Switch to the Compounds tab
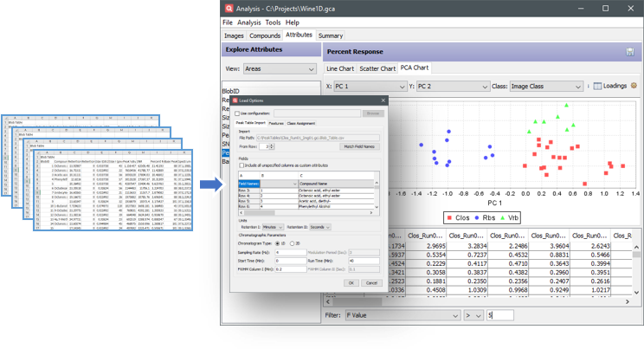The height and width of the screenshot is (349, 644). [x=265, y=36]
